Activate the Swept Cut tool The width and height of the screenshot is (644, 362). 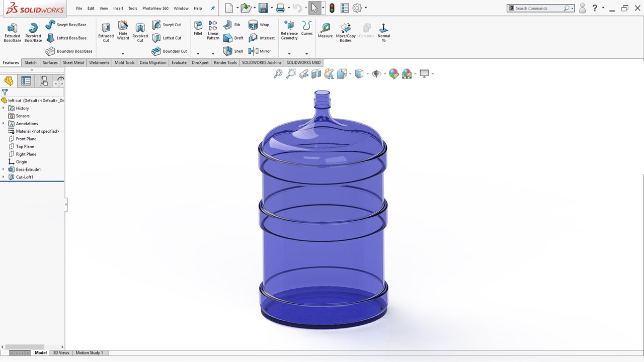point(167,25)
